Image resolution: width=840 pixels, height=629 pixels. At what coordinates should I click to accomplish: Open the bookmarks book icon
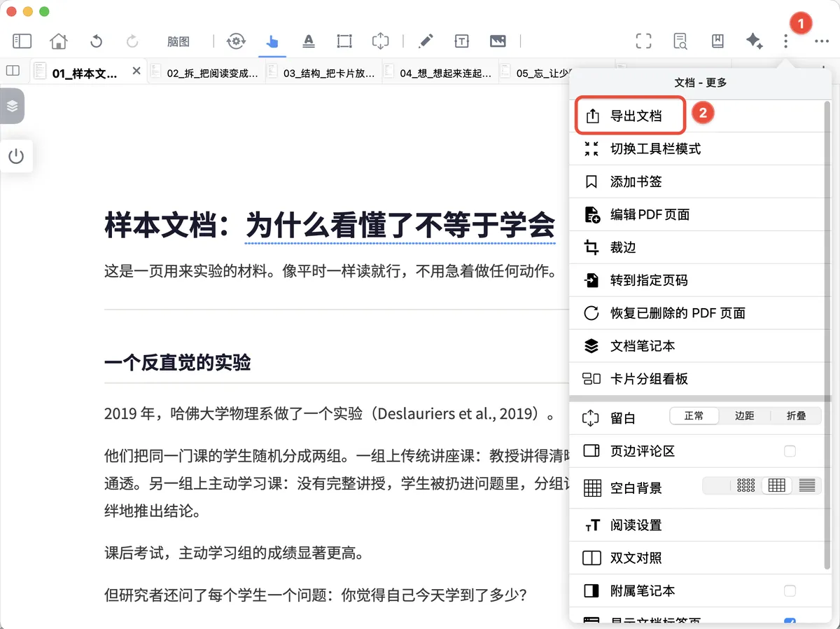tap(717, 41)
